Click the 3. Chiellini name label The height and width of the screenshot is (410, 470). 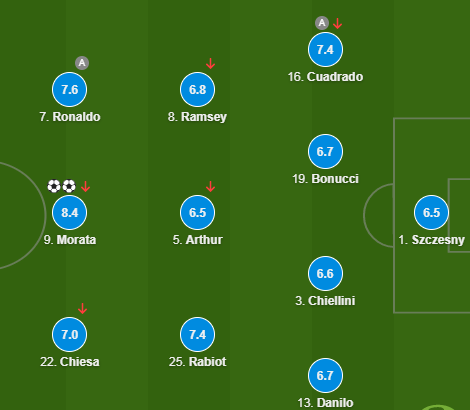coord(325,301)
